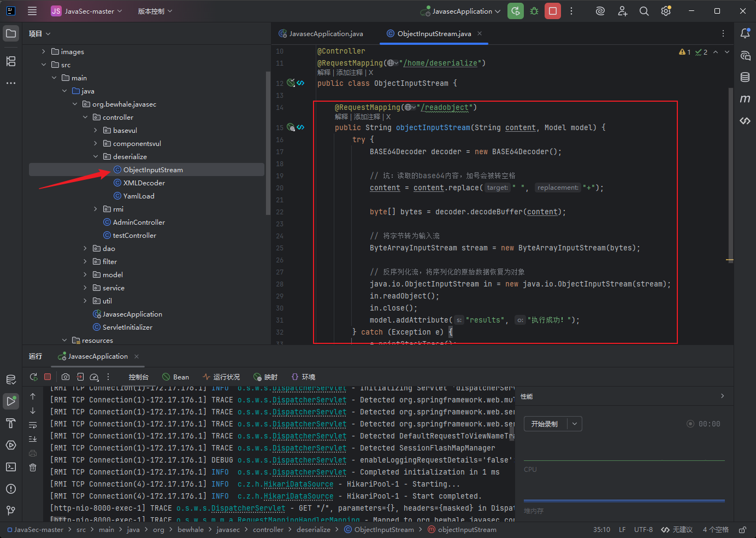Expand the rmi package folder
Screen dimensions: 756x538
click(96, 209)
